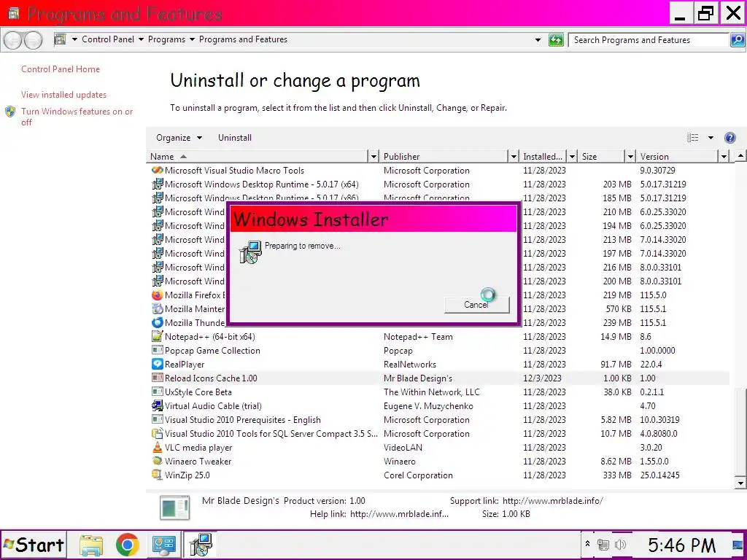Click the Reload Icons Cache 1.00 icon
The image size is (747, 560).
click(x=158, y=378)
